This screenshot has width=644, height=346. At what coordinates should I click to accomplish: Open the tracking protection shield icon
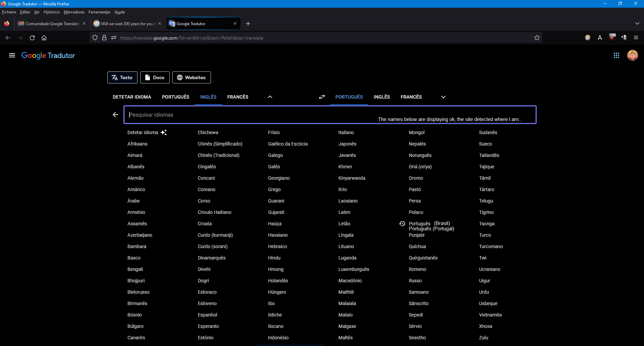(95, 38)
